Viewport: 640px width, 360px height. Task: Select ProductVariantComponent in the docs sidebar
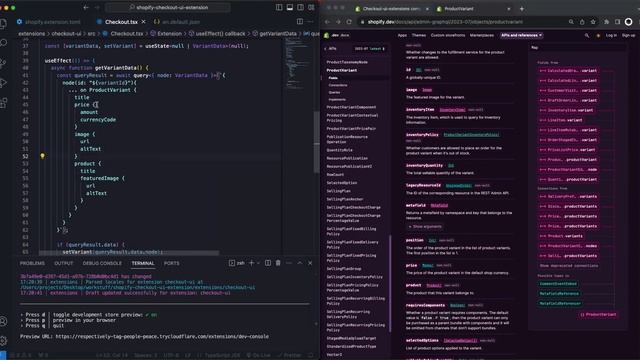[351, 107]
